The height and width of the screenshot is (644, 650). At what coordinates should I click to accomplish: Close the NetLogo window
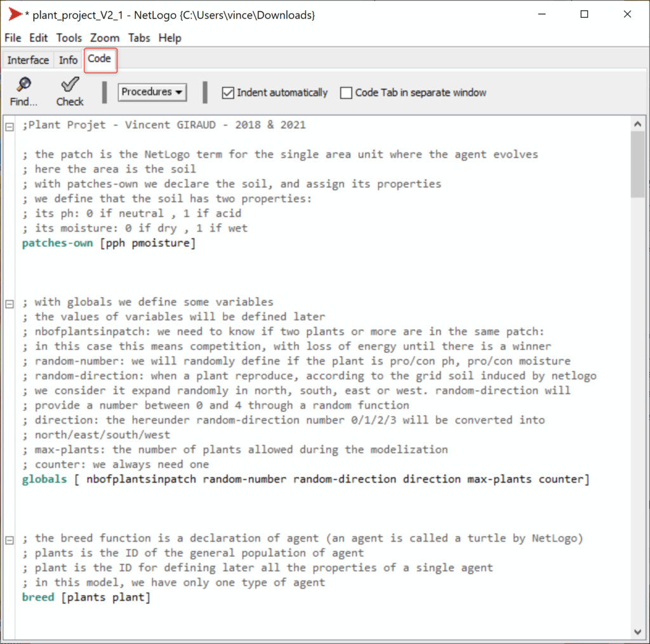point(627,14)
